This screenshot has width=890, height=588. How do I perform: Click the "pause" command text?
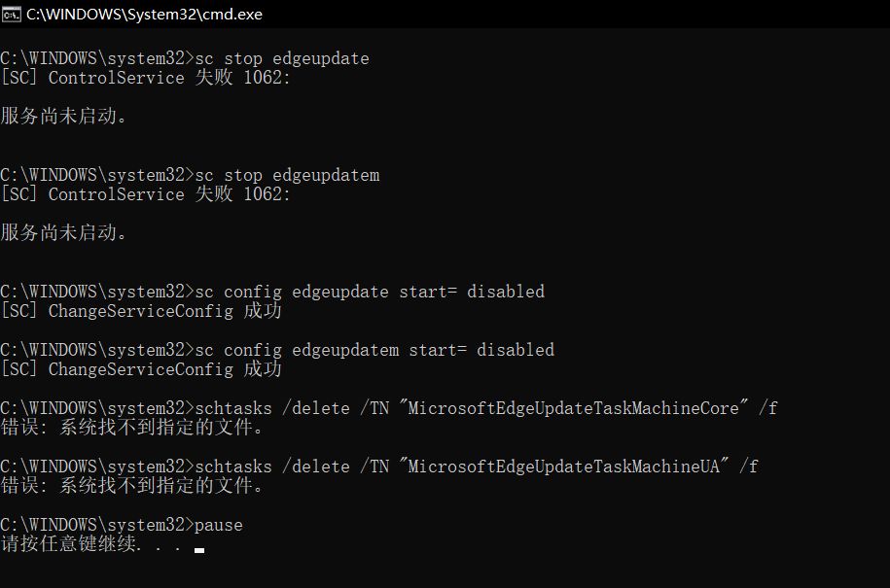tap(219, 525)
